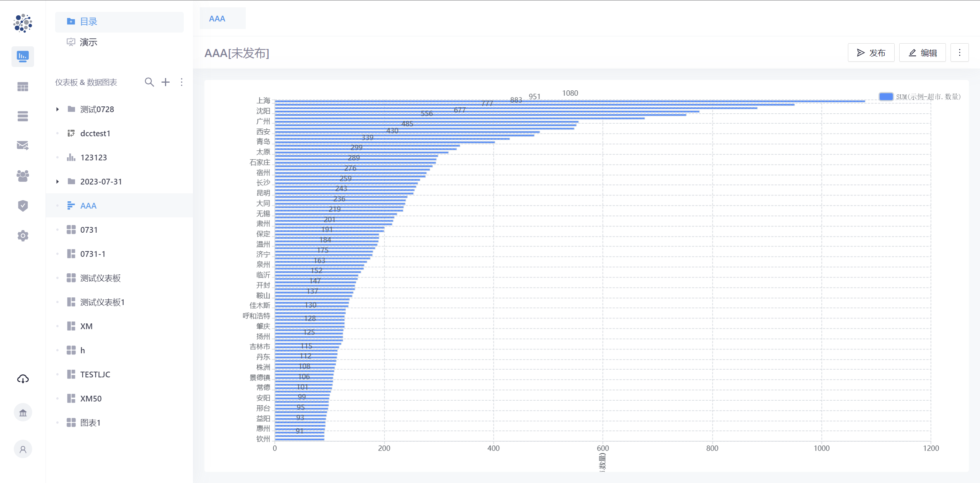Open the 123123 tree item
Viewport: 980px width, 483px height.
119,157
